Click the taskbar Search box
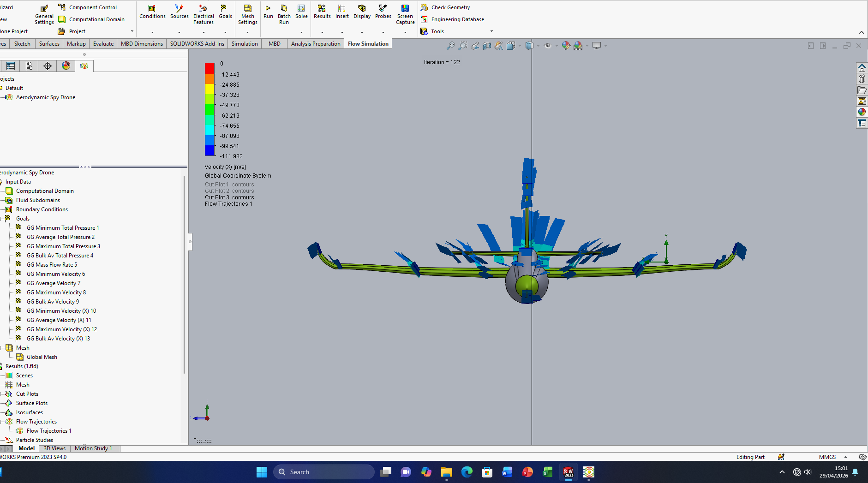The width and height of the screenshot is (868, 483). point(324,472)
